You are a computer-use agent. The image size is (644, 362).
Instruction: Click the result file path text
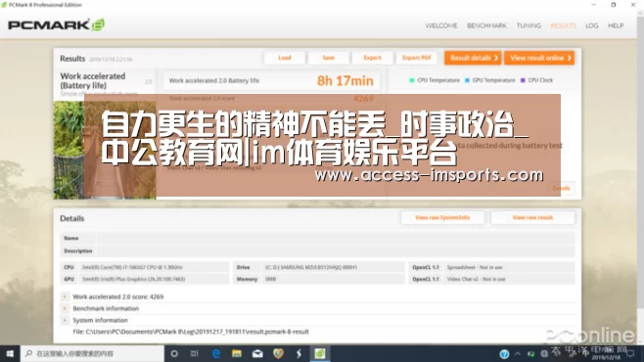pos(191,332)
